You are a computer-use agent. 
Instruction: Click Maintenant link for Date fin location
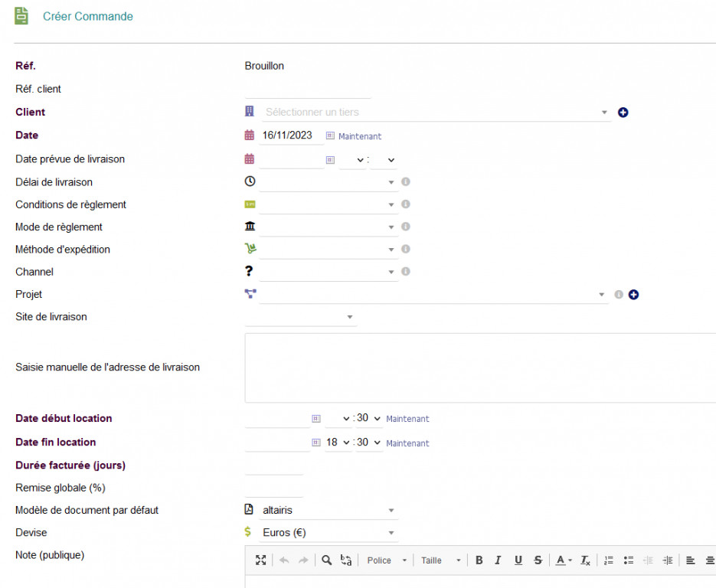click(407, 443)
